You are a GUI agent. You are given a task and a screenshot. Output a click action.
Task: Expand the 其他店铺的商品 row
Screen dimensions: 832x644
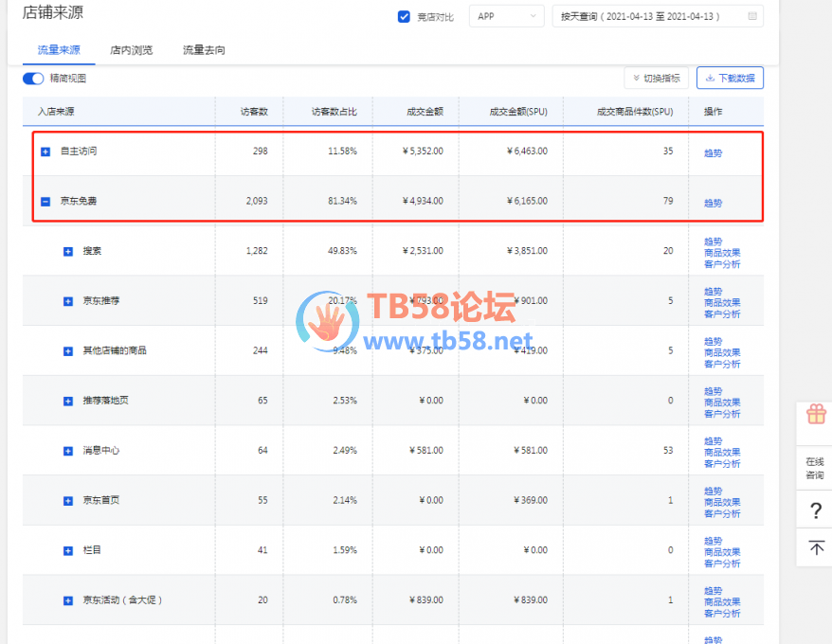[68, 351]
